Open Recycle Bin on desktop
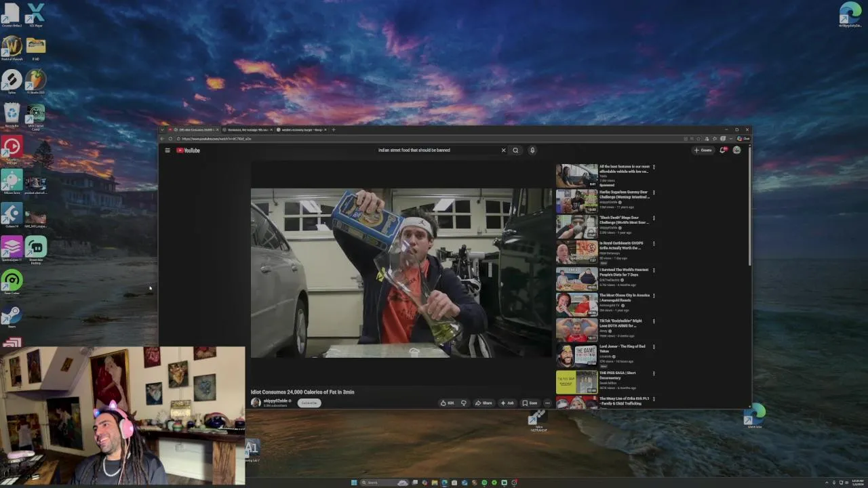The width and height of the screenshot is (868, 488). coord(12,115)
